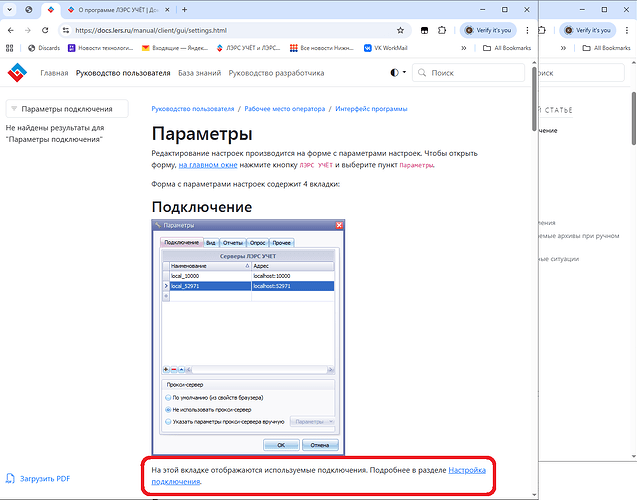Open База знаний navigation item
The height and width of the screenshot is (500, 637).
click(x=199, y=73)
